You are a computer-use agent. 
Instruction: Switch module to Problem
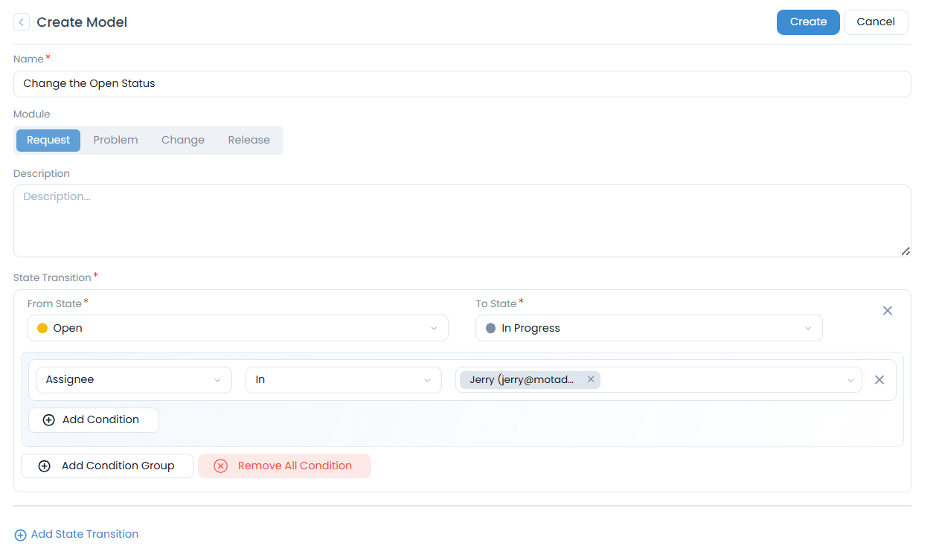coord(115,140)
